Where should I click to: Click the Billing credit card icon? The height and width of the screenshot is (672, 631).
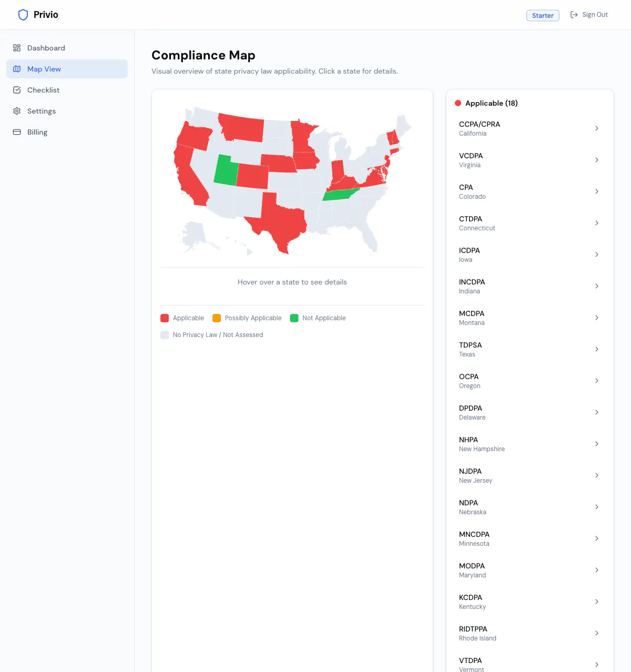click(x=17, y=132)
